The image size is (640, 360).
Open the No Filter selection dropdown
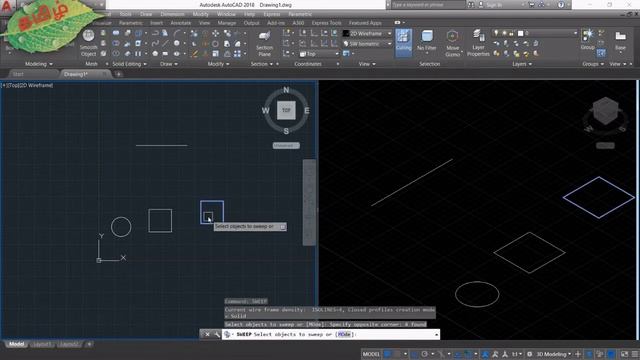[427, 42]
